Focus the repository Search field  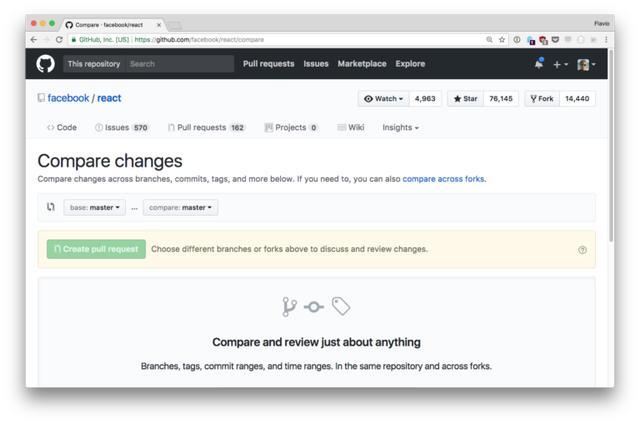point(179,64)
